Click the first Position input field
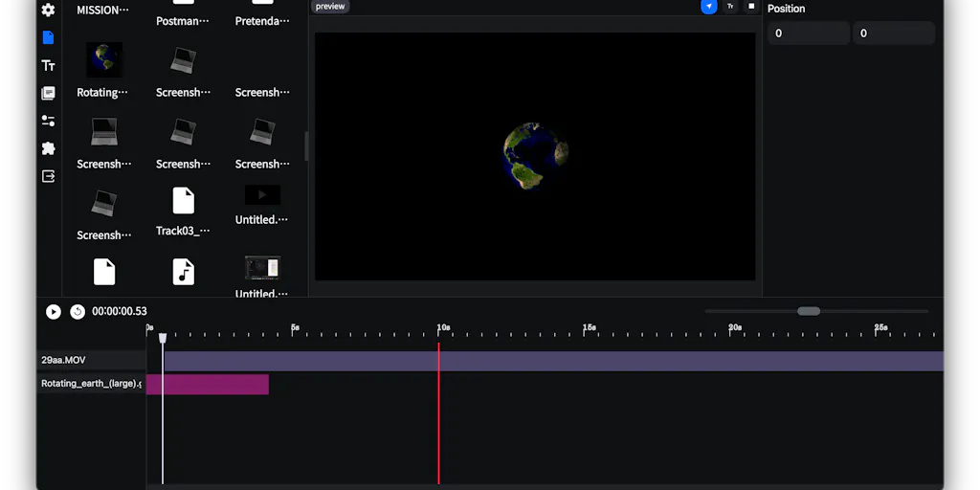The height and width of the screenshot is (490, 980). pyautogui.click(x=808, y=33)
